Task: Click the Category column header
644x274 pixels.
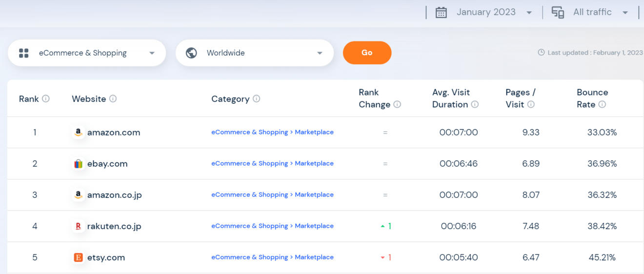Action: [230, 98]
